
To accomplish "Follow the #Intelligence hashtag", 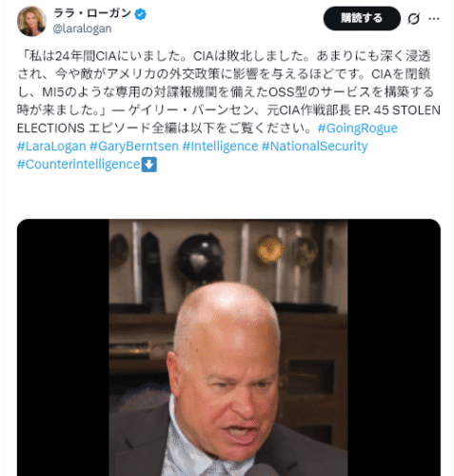I will (x=220, y=147).
